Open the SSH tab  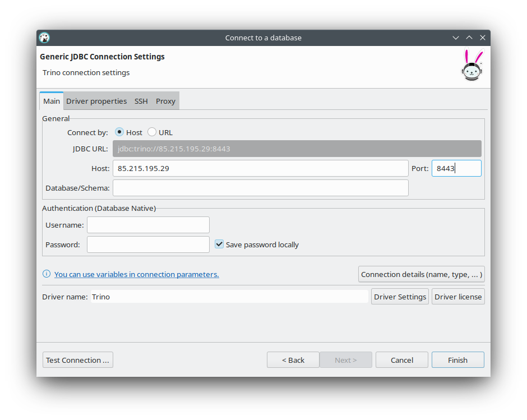[141, 101]
